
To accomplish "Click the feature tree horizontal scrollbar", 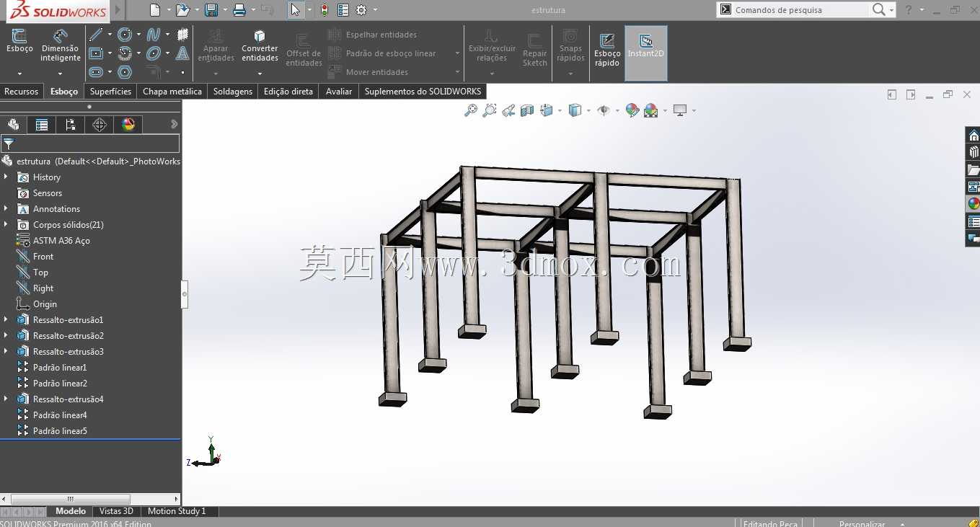I will 71,499.
